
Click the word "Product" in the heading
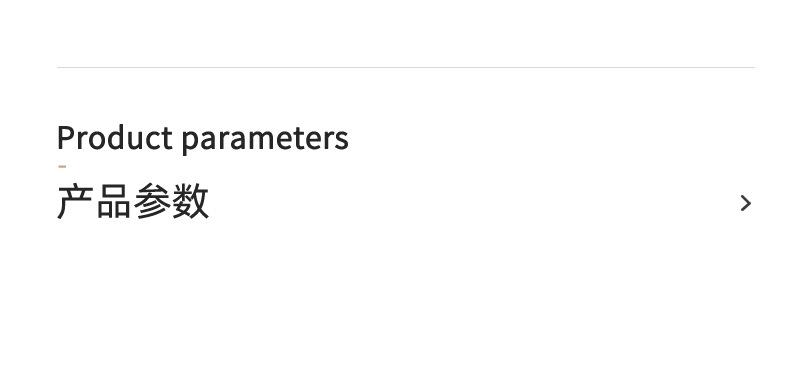coord(115,137)
